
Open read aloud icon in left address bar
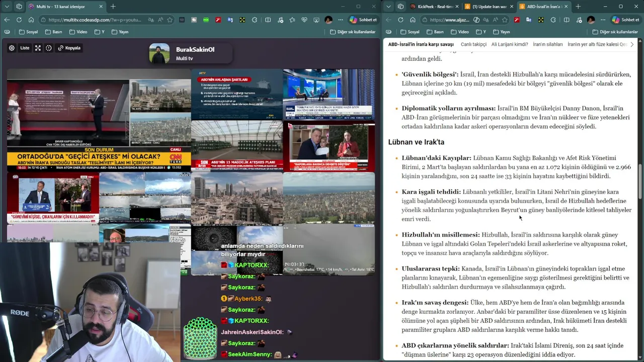point(160,20)
